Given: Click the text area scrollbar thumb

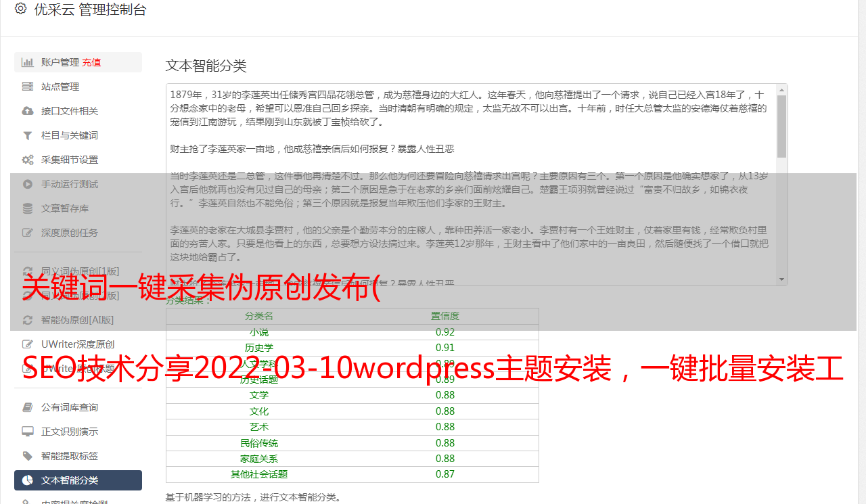Looking at the screenshot, I should click(781, 127).
